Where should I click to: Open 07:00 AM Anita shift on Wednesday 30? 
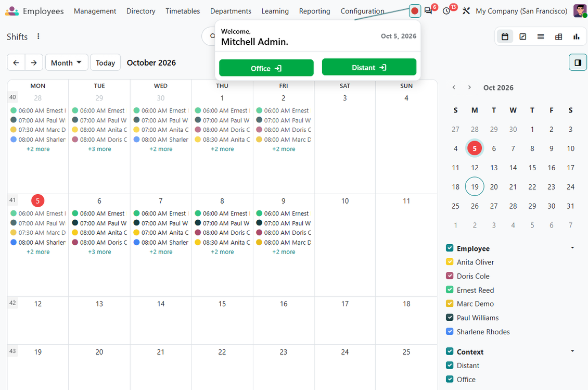(161, 130)
